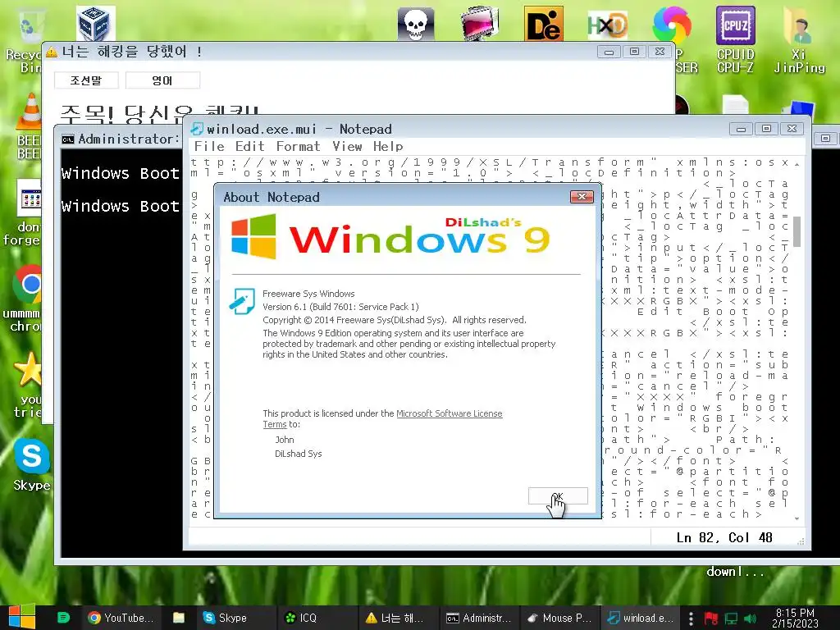Viewport: 840px width, 630px height.
Task: Open the Edit menu in Notepad
Action: (x=249, y=146)
